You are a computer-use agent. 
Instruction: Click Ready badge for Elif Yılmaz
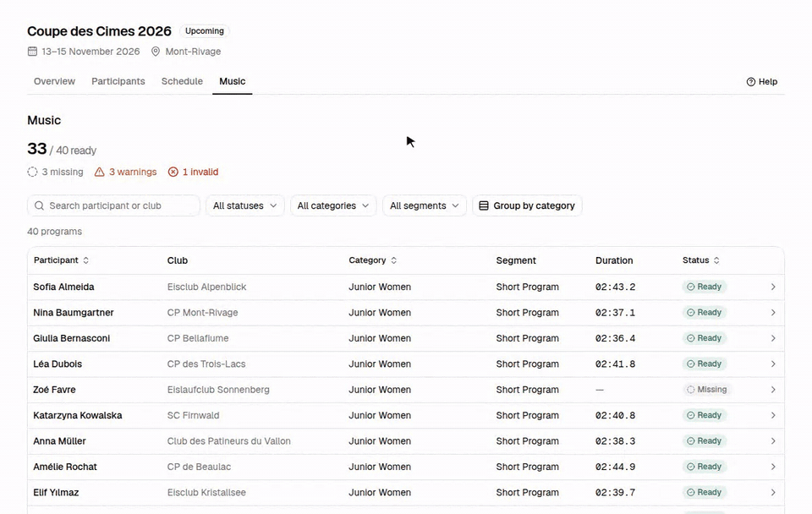(x=705, y=492)
